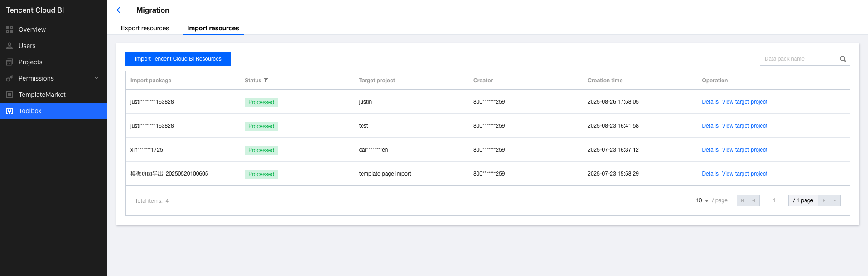Open the items per page dropdown
This screenshot has width=868, height=276.
tap(702, 200)
